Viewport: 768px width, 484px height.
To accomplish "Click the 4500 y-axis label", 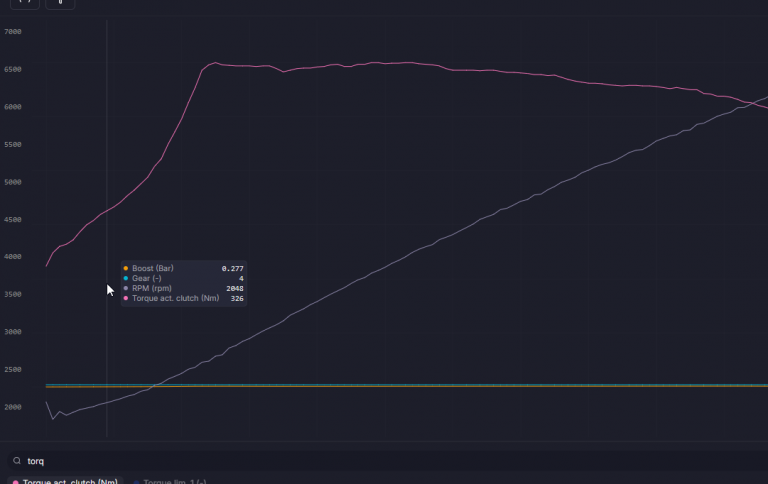I will [13, 220].
